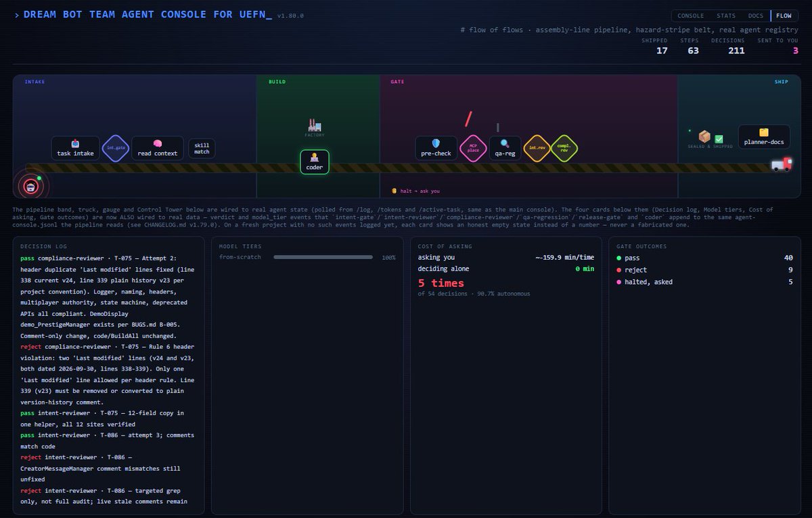Click the task intake inbox icon
This screenshot has width=812, height=518.
(x=76, y=143)
